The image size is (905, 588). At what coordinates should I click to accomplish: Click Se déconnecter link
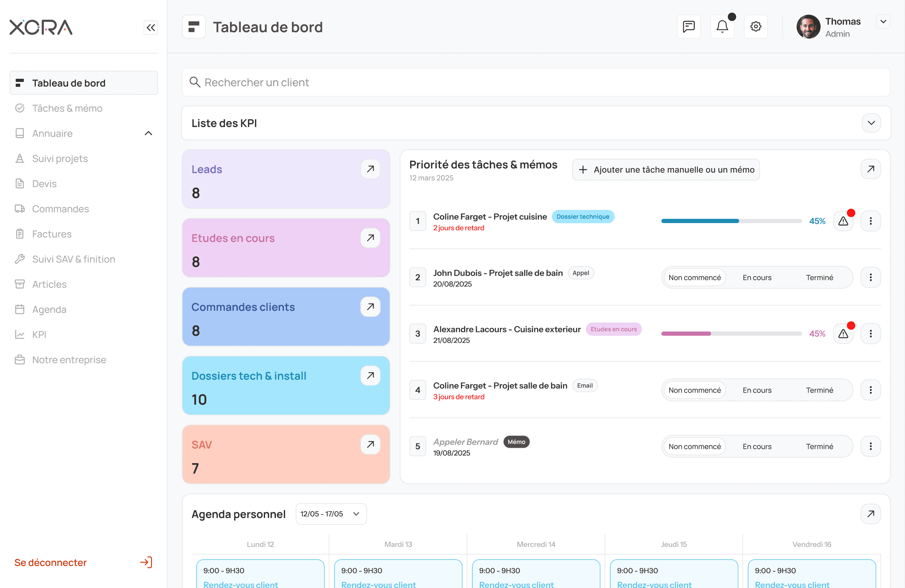point(51,562)
